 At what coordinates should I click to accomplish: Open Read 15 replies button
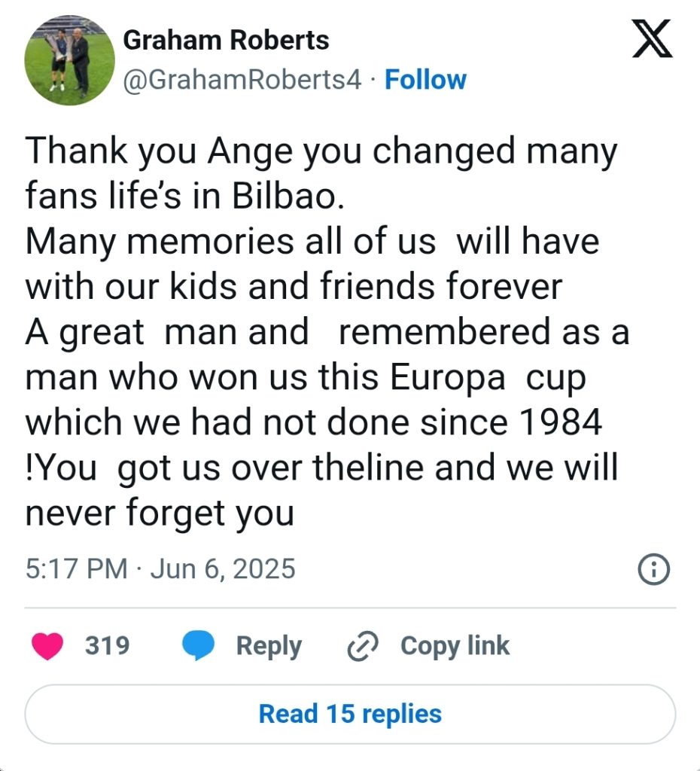350,714
